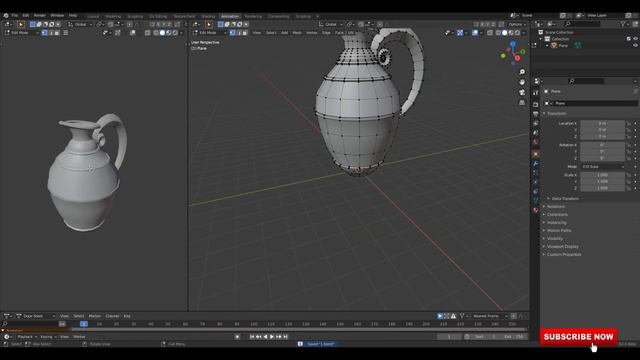The image size is (640, 360).
Task: Open the rotation Mode dropdown
Action: pyautogui.click(x=602, y=167)
